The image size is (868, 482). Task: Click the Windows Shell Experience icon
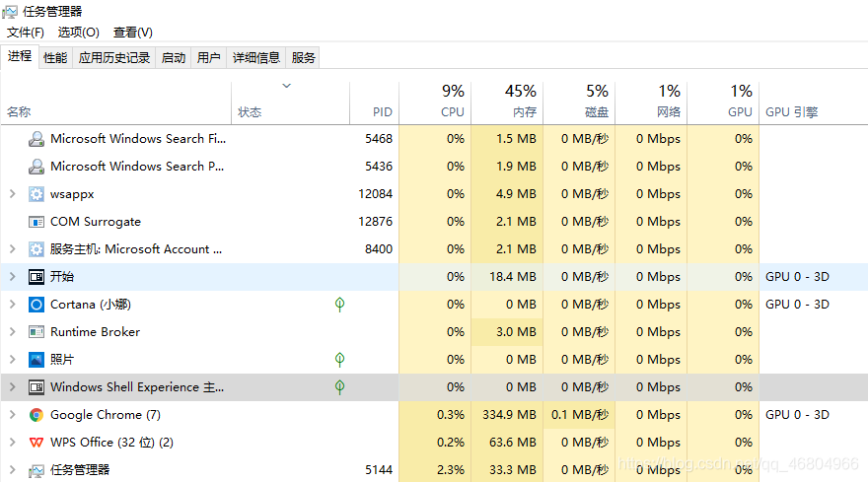point(36,387)
